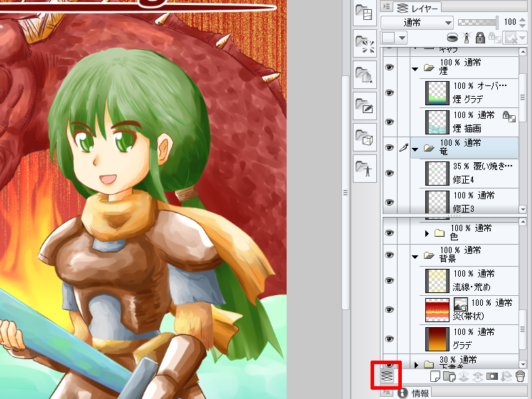Image resolution: width=532 pixels, height=399 pixels.
Task: Hide the 煙 folder layer
Action: coord(390,67)
